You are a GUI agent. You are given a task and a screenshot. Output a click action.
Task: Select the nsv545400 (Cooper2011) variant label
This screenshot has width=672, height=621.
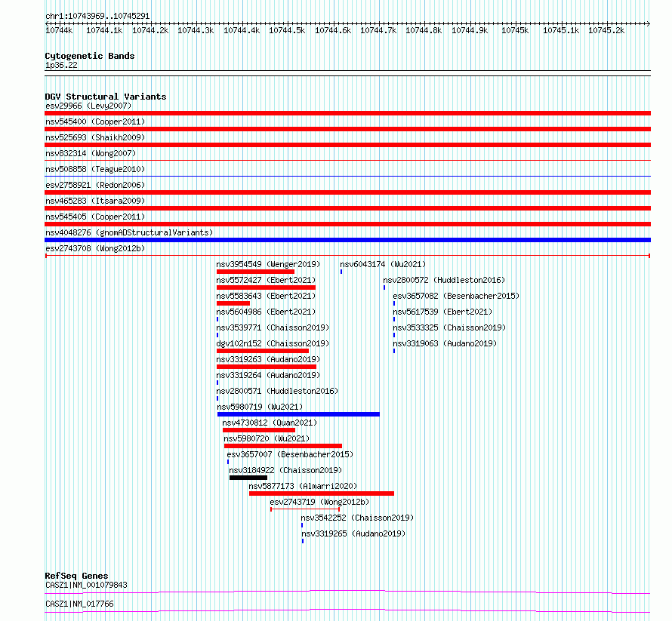click(x=95, y=121)
